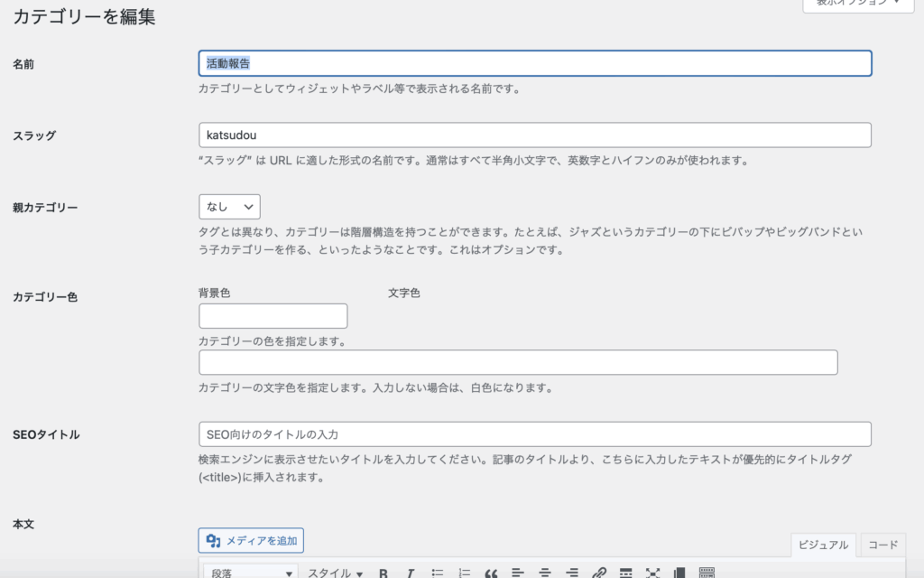Insert a bulleted list
This screenshot has height=578, width=924.
click(438, 572)
